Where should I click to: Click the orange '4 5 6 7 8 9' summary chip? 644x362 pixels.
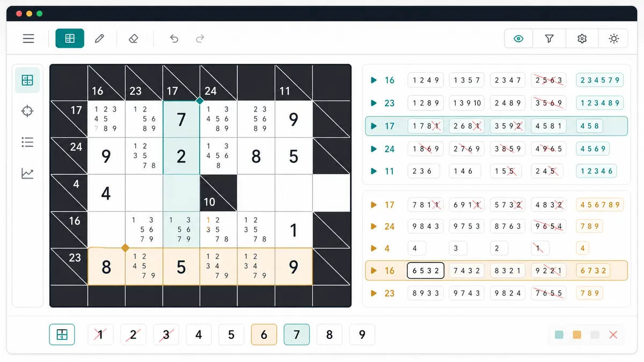(600, 205)
